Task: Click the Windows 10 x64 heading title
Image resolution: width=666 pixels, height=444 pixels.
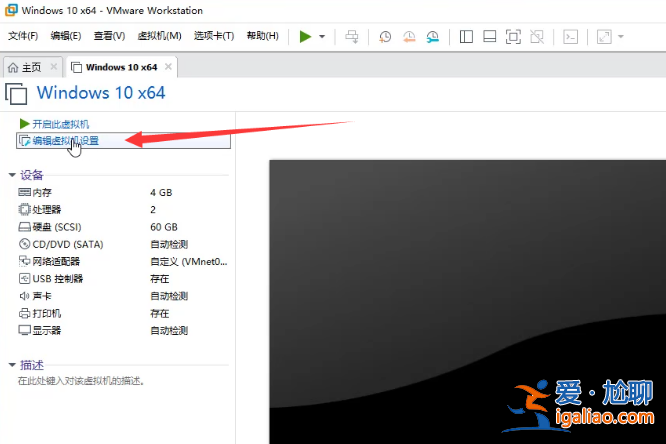Action: [101, 93]
